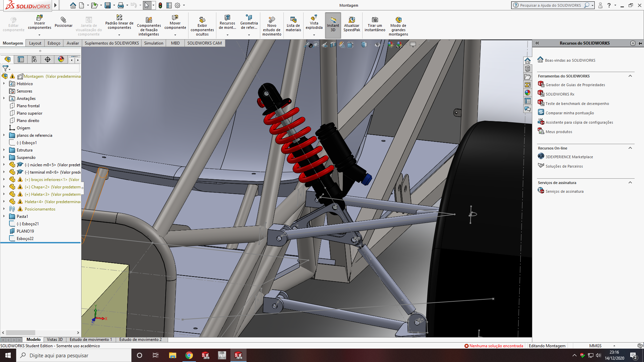Click the Rebuild traffic light icon
The image size is (644, 362).
161,5
